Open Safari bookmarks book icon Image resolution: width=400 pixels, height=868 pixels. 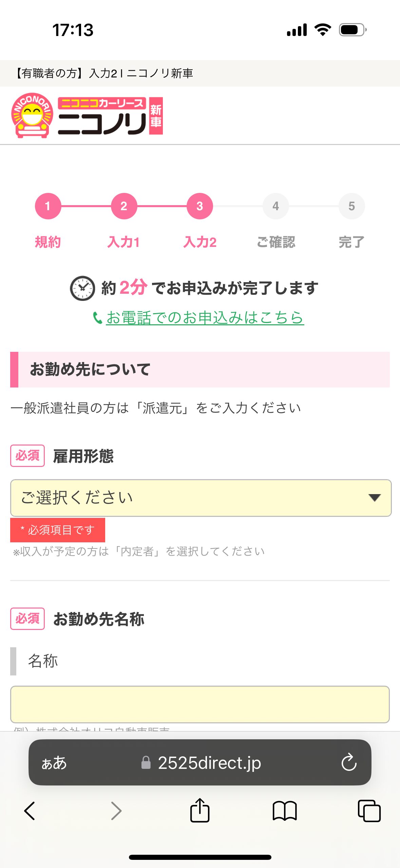point(285,811)
